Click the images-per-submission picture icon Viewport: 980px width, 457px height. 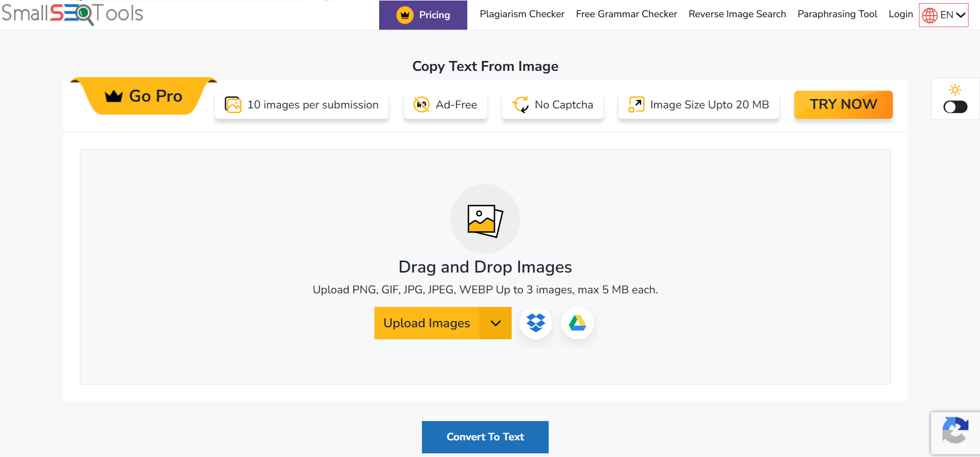[x=233, y=105]
